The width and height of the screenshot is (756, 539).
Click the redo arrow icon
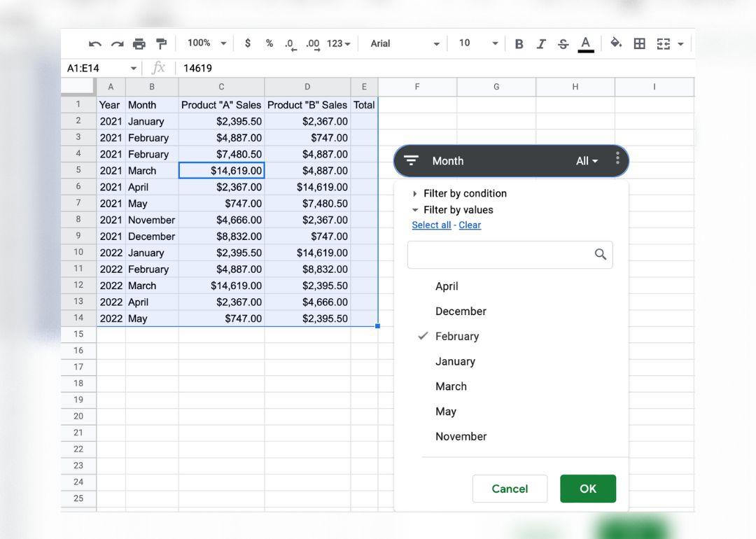point(117,44)
